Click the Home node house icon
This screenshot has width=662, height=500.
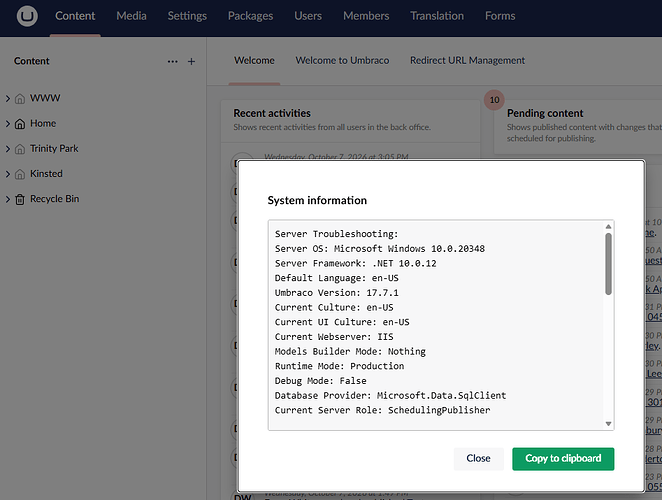(20, 124)
